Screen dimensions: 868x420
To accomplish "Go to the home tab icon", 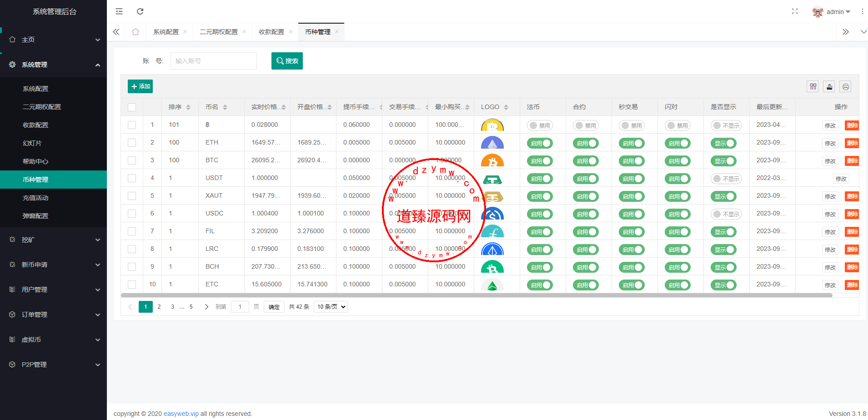I will [x=135, y=32].
